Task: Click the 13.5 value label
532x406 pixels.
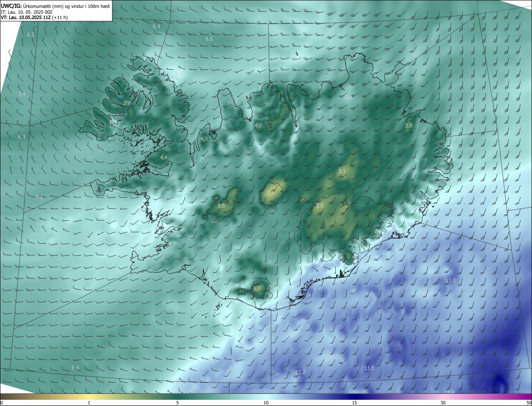Action: [x=369, y=368]
